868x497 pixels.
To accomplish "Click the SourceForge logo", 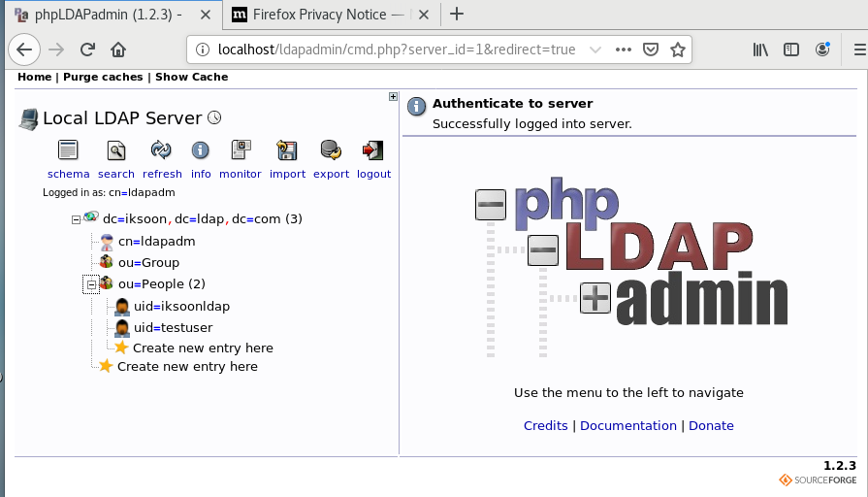I will pos(818,480).
